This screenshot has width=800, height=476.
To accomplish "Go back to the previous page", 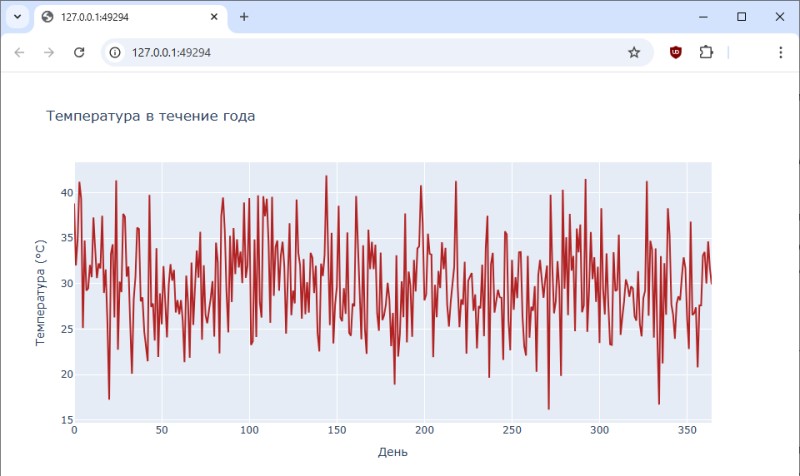I will coord(19,52).
